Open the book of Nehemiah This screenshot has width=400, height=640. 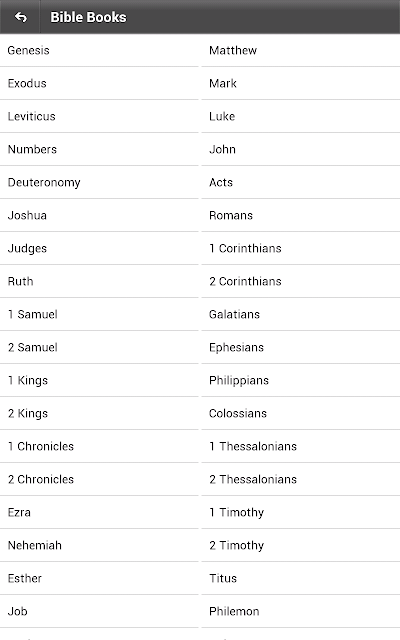99,545
